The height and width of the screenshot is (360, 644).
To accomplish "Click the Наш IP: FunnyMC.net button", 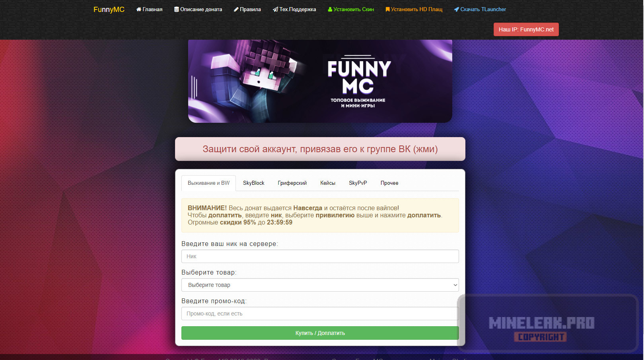I will pos(526,29).
